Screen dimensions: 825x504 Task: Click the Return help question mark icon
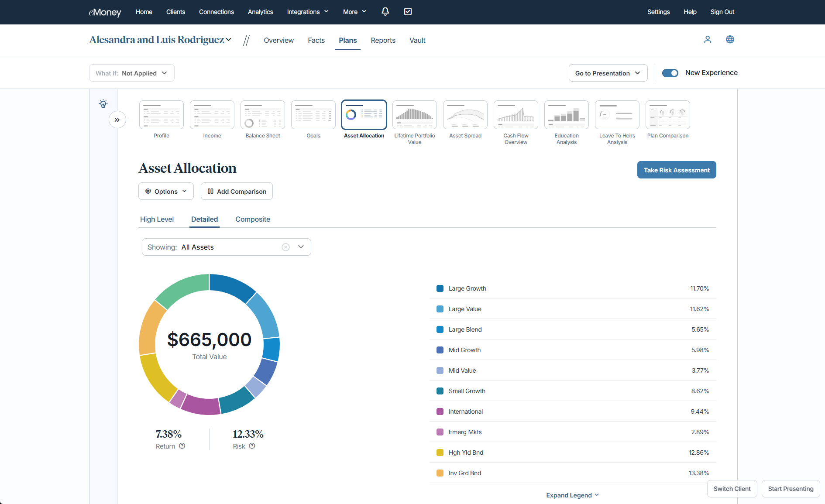coord(182,446)
